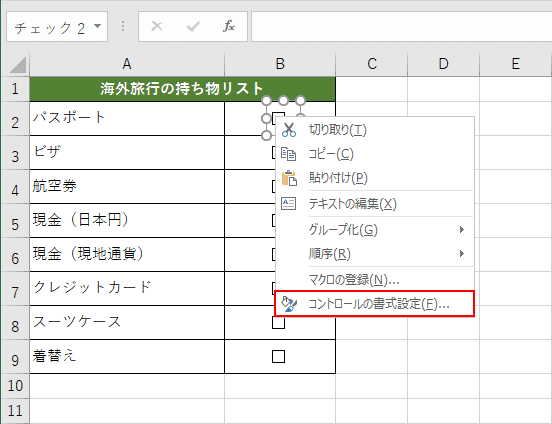
Task: Click the top-right resize handle of selected checkbox
Action: [x=300, y=101]
